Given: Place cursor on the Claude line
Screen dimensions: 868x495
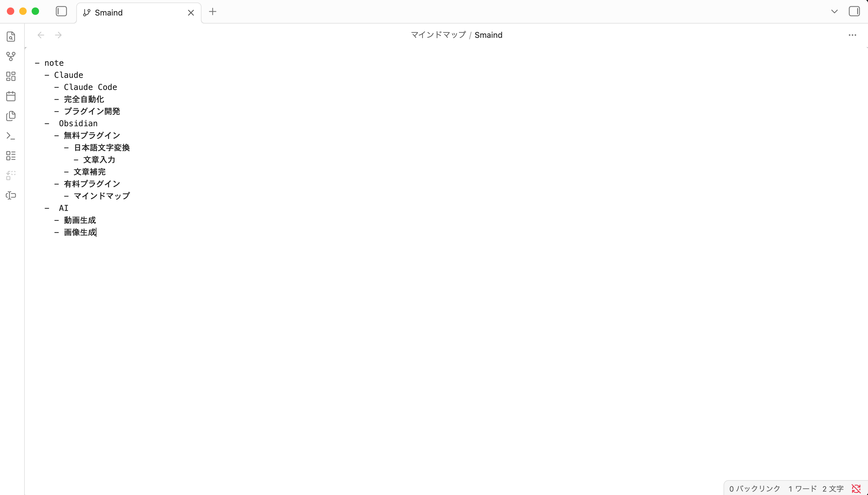Looking at the screenshot, I should tap(69, 75).
